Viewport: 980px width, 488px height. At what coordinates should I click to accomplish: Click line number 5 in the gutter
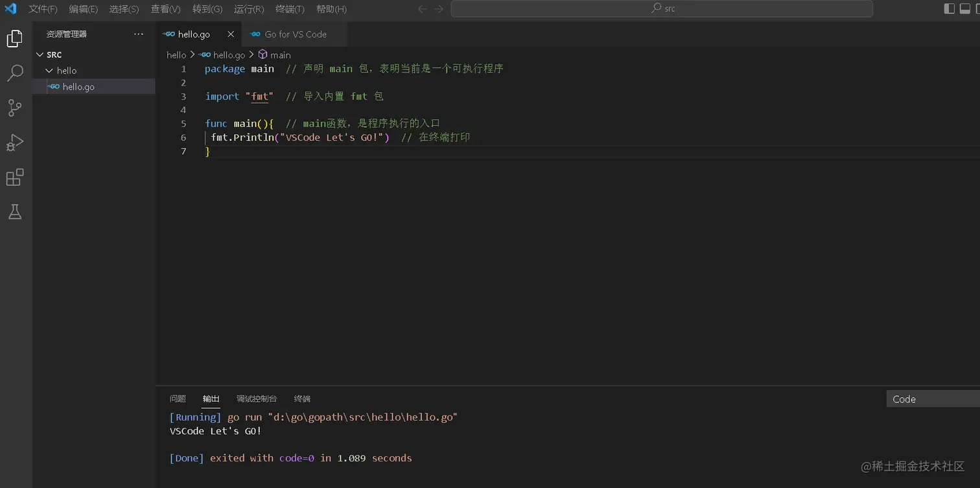click(x=183, y=123)
